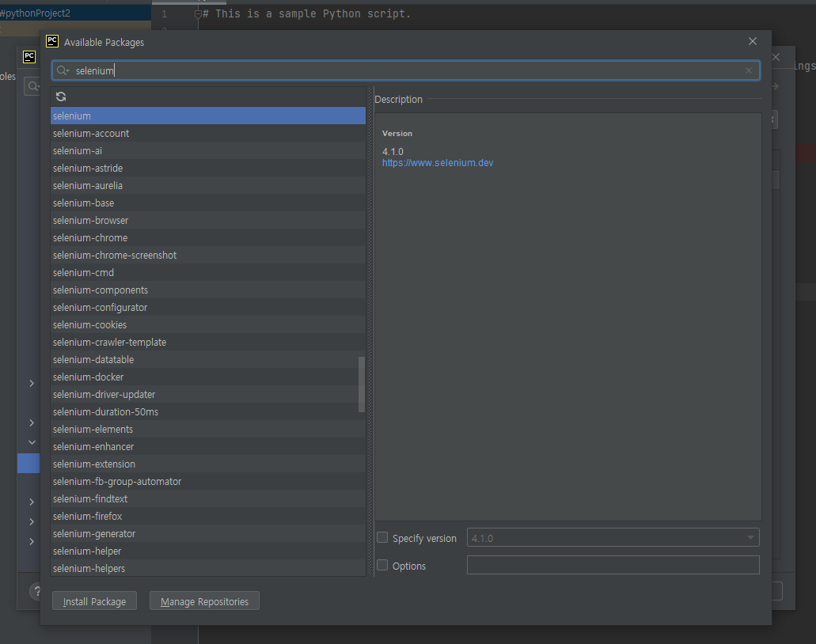
Task: Select selenium-astride package
Action: pos(208,168)
